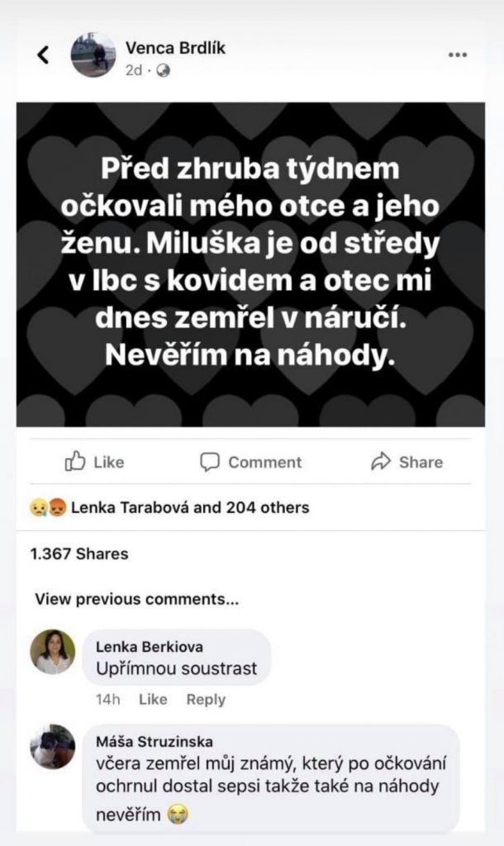Open Lenka Berkiova's profile name
The image size is (504, 846).
click(150, 646)
